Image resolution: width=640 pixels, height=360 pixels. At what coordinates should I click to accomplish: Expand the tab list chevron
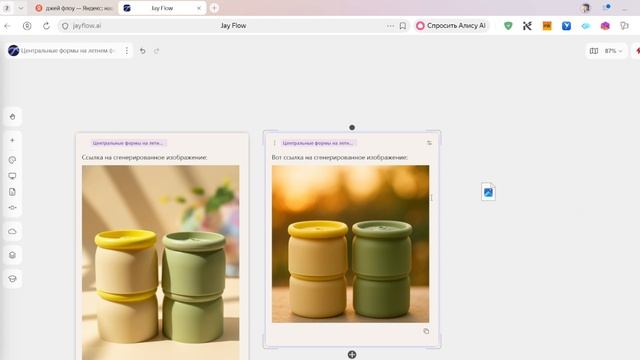click(x=21, y=8)
